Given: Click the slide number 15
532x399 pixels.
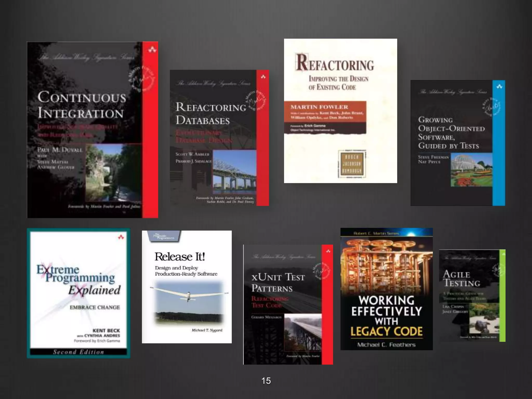Looking at the screenshot, I should [266, 381].
